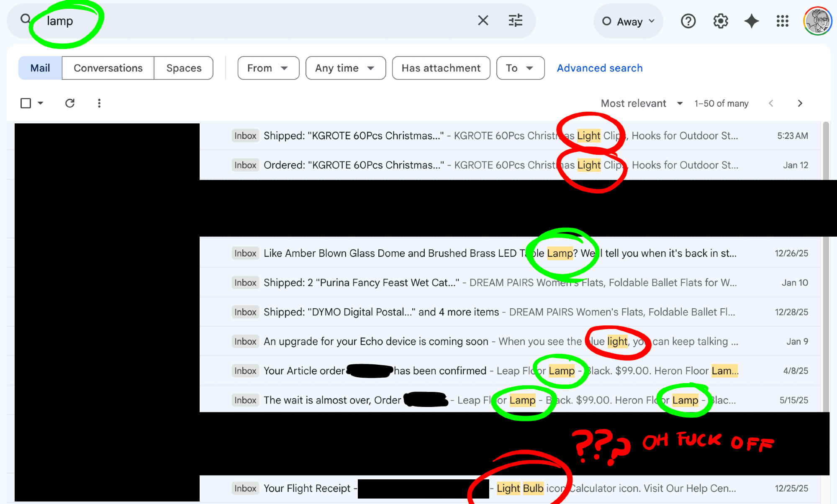Click the search magnifier icon
Screen dimensions: 837x504
tap(26, 19)
